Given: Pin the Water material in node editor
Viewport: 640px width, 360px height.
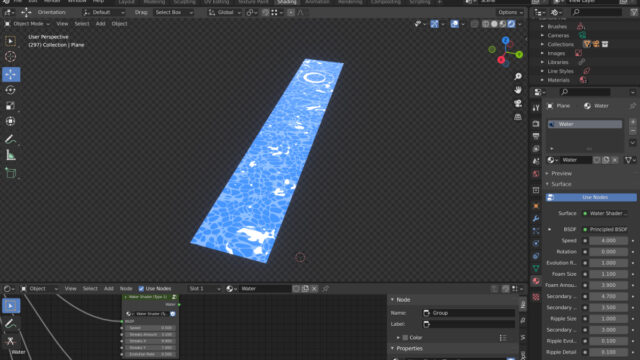Looking at the screenshot, I should click(325, 289).
